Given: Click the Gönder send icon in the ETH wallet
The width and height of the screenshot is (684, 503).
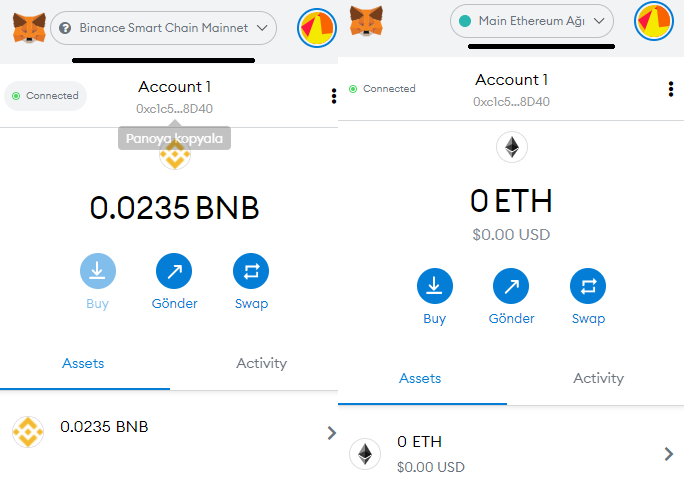Looking at the screenshot, I should click(x=511, y=286).
